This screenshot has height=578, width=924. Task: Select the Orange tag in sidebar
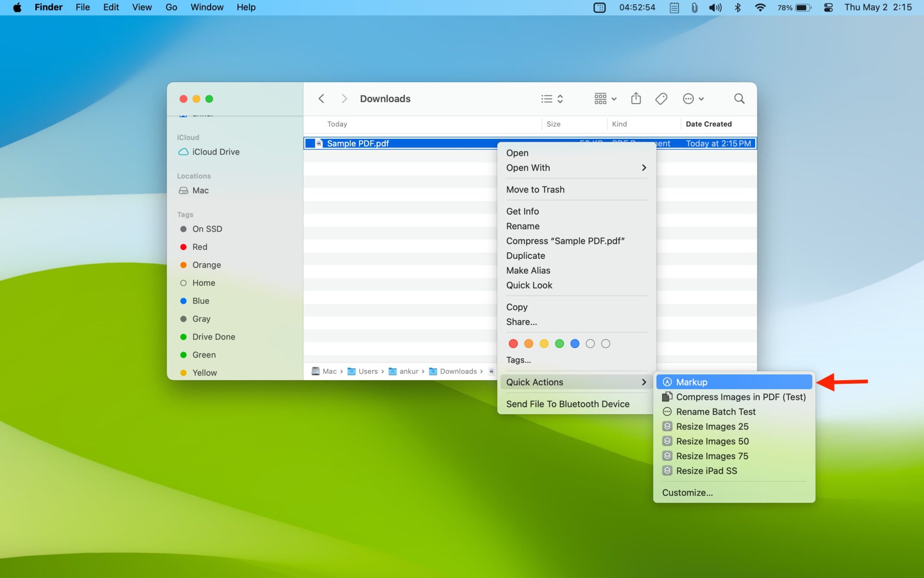[x=200, y=265]
